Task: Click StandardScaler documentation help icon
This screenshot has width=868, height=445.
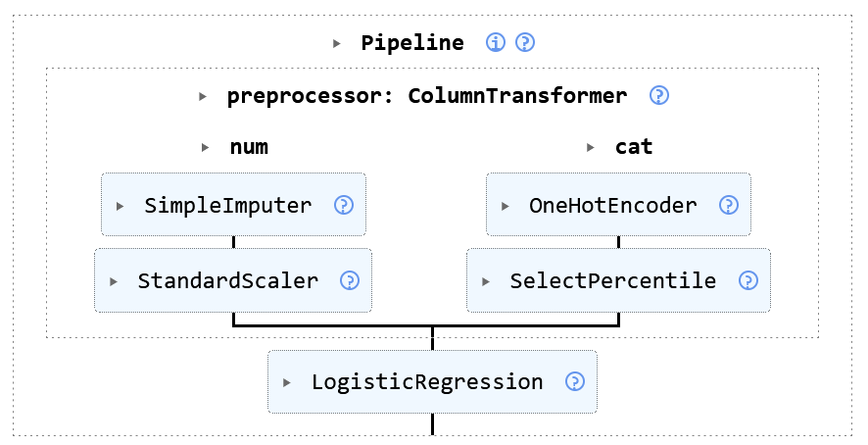Action: (350, 280)
